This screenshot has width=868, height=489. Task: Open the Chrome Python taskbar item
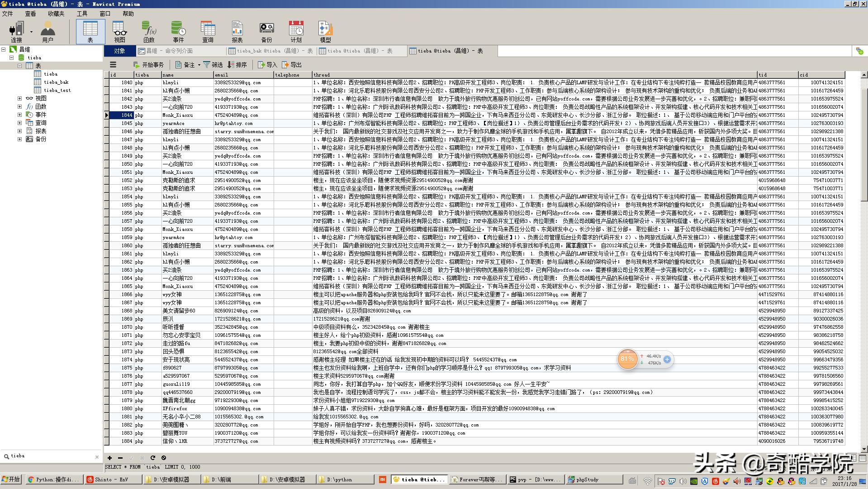click(54, 479)
